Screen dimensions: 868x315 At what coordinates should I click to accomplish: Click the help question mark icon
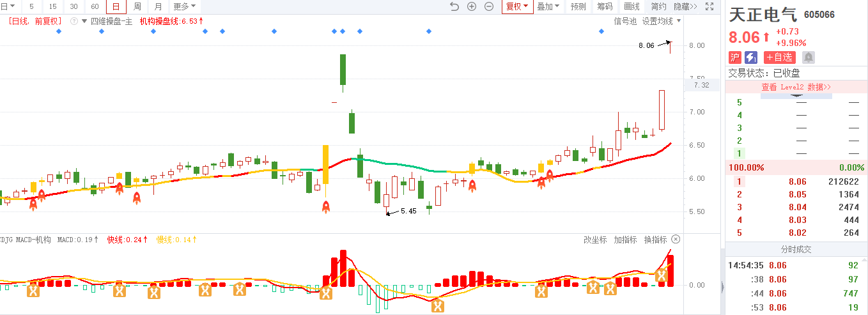click(74, 21)
